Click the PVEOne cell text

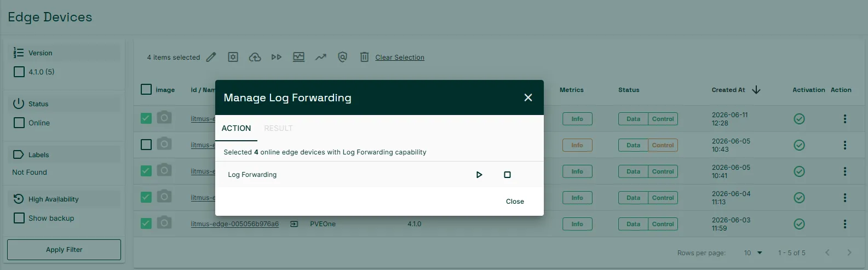[x=323, y=224]
